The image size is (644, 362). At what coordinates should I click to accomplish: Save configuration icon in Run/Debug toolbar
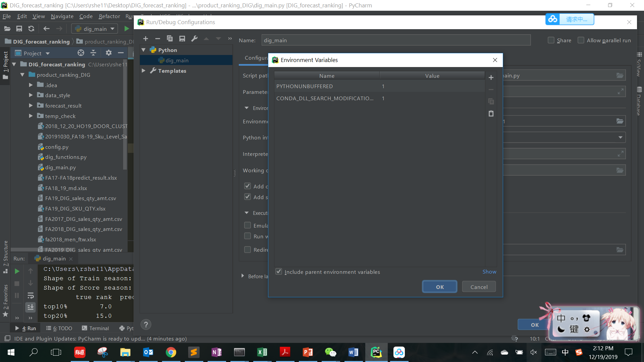pos(182,39)
